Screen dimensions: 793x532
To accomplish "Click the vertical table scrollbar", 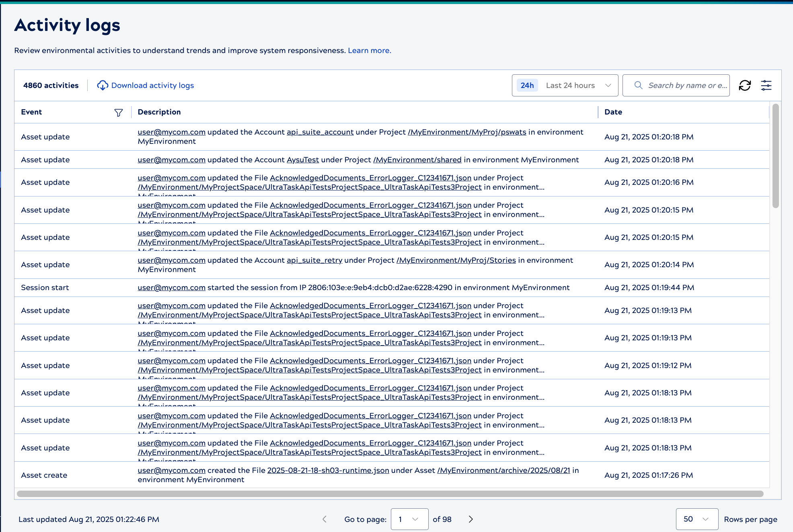I will [775, 157].
